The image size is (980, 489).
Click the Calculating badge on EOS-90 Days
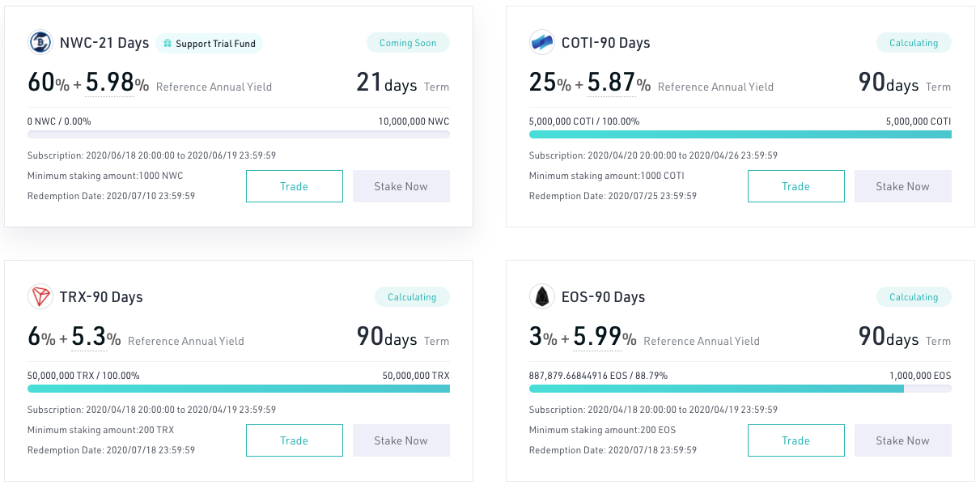tap(914, 297)
